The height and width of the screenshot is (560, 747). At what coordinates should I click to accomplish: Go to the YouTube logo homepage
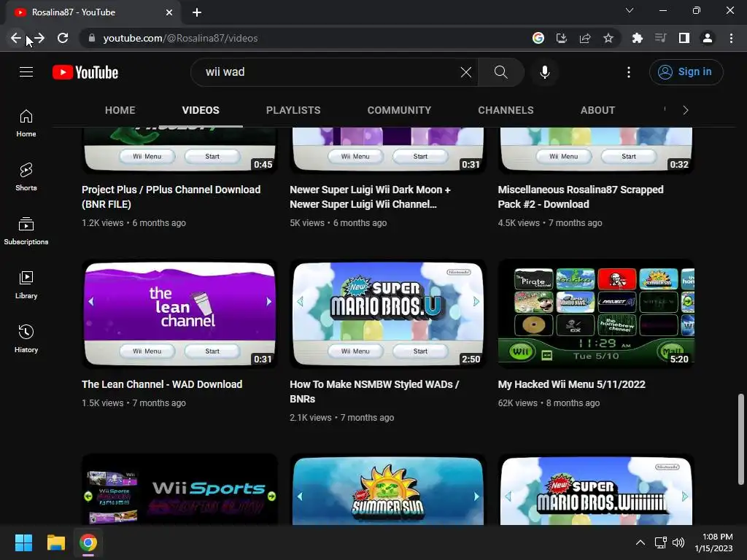tap(85, 72)
